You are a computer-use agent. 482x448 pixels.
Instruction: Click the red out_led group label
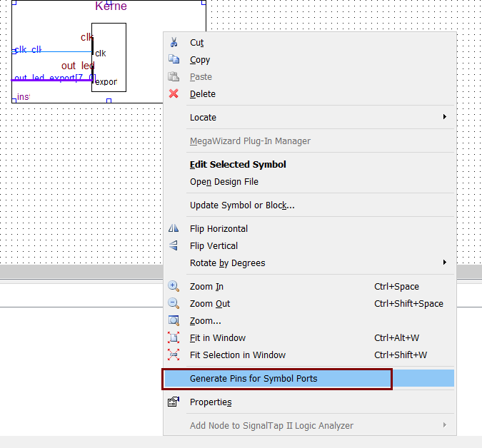tap(78, 66)
